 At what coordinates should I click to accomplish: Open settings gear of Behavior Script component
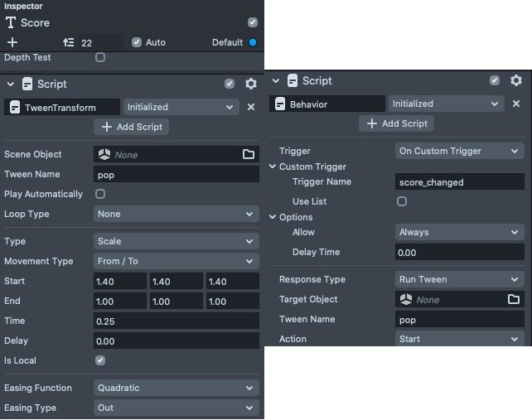(x=516, y=80)
